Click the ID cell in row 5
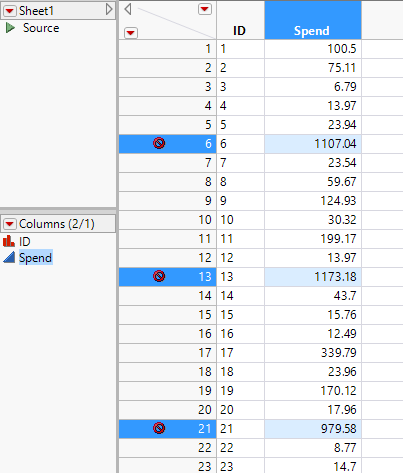 tap(240, 125)
